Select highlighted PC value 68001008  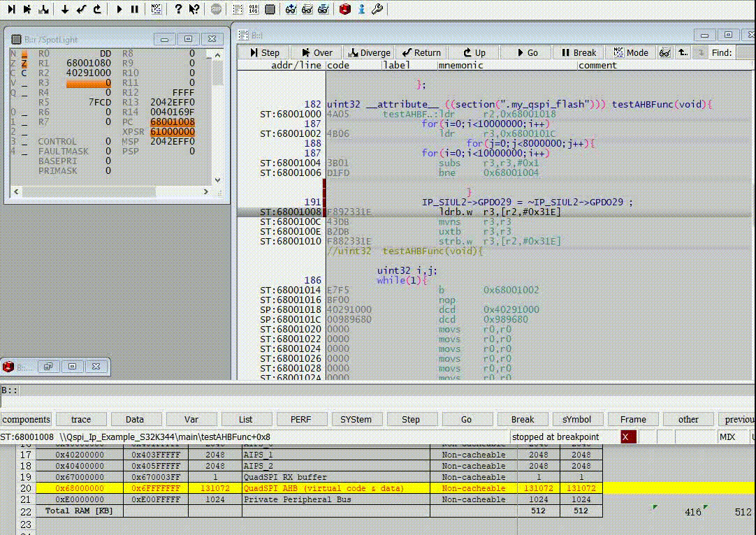172,122
